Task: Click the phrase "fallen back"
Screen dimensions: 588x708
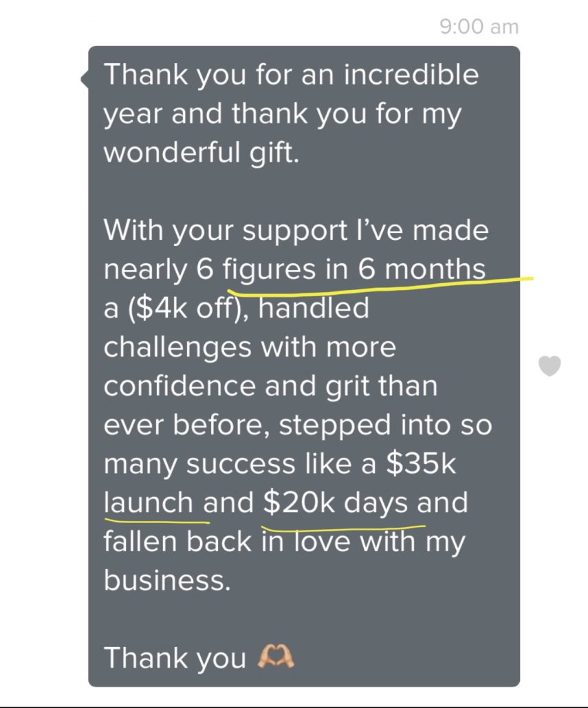Action: (x=179, y=542)
